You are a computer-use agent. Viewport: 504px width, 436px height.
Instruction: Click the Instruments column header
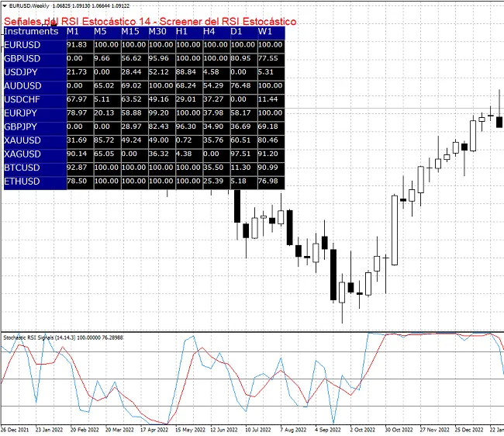31,32
